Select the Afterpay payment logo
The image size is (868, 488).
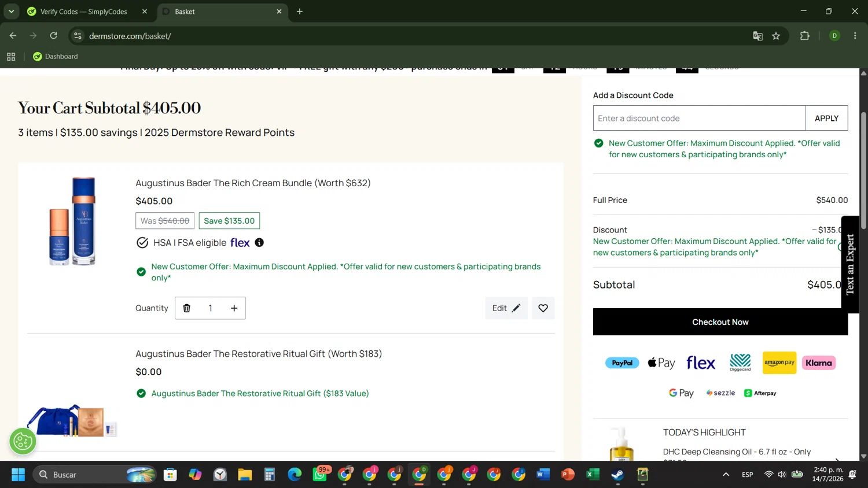760,393
